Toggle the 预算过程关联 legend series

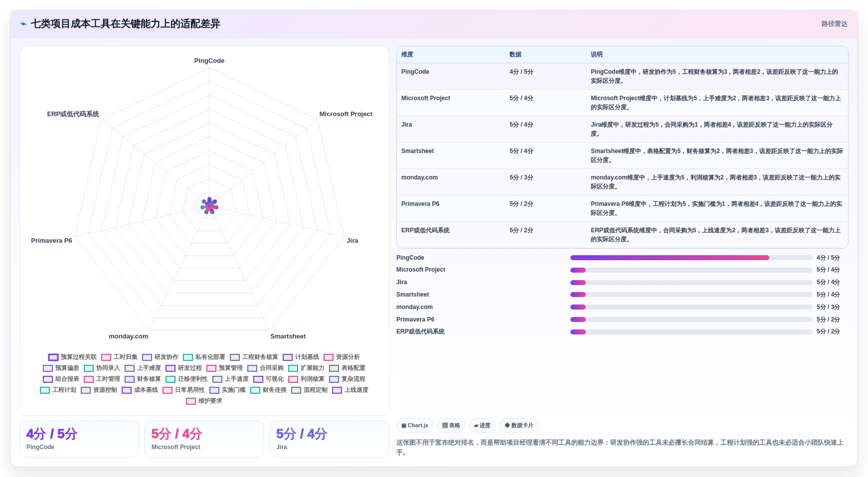tap(72, 357)
